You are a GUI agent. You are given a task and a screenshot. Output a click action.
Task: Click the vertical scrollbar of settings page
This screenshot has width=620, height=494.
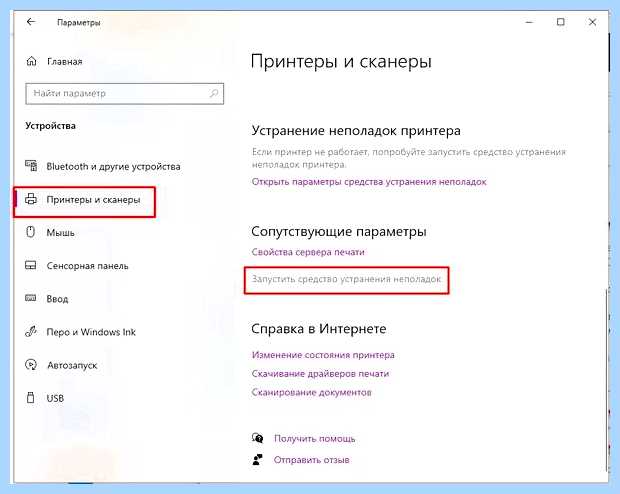(607, 380)
